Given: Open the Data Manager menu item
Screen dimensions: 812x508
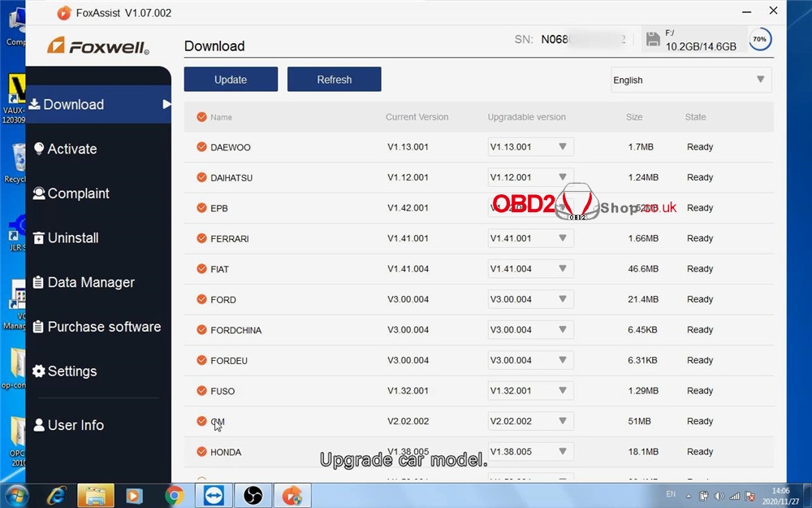Looking at the screenshot, I should (x=90, y=283).
